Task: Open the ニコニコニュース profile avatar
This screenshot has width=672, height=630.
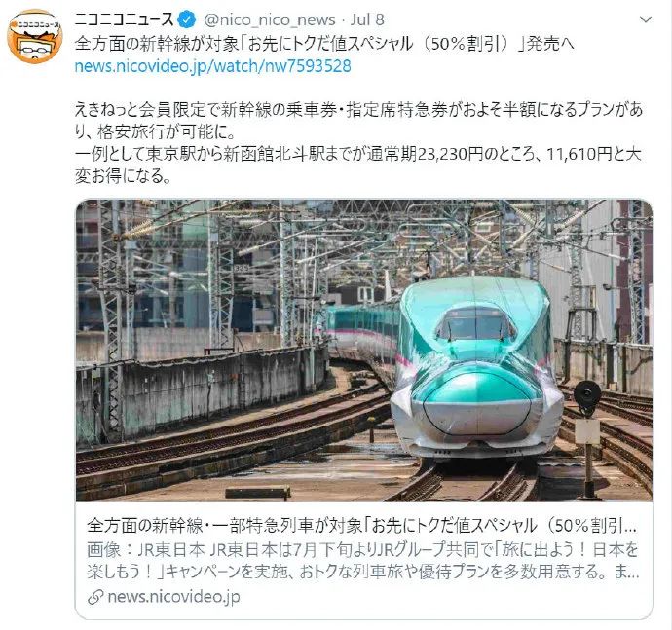Action: point(35,36)
